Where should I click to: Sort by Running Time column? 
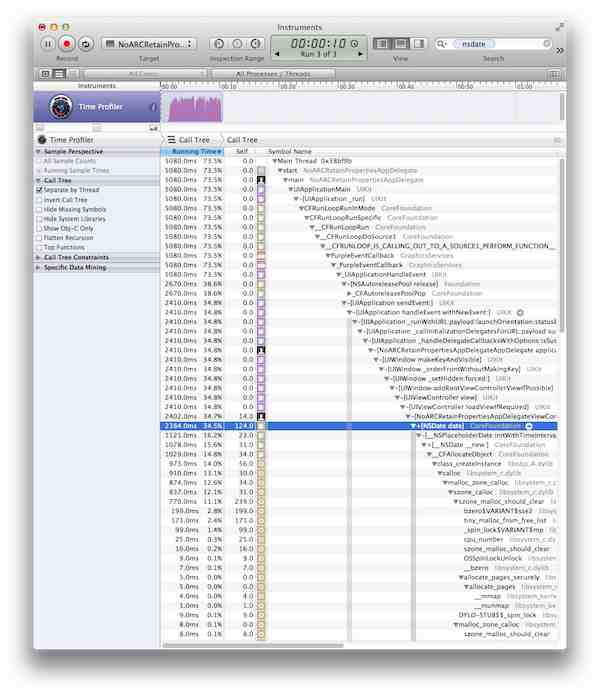[x=192, y=152]
